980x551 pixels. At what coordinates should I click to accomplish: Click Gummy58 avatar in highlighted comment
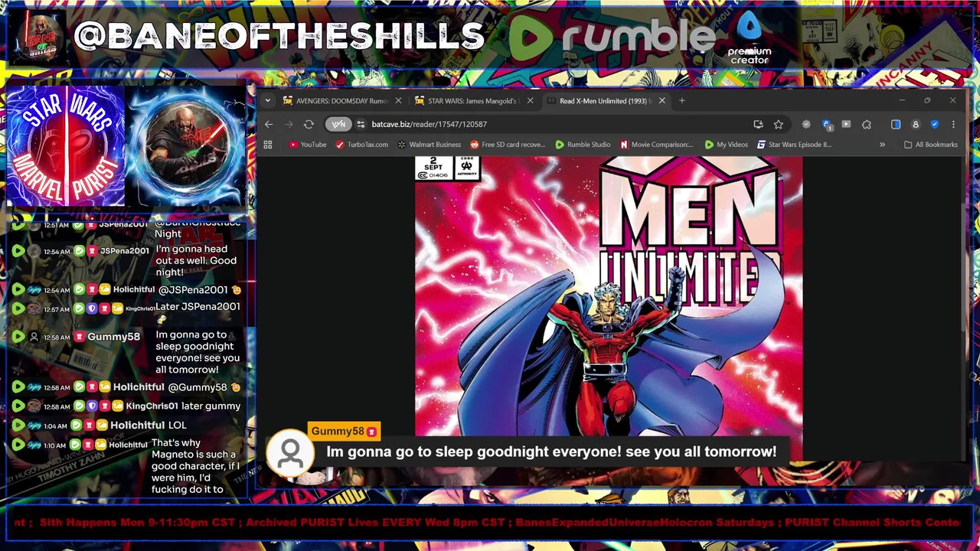tap(290, 455)
